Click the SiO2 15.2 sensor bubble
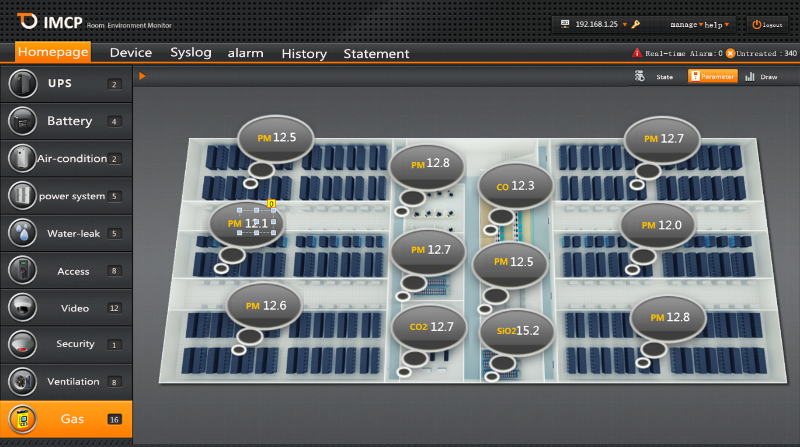 click(511, 329)
